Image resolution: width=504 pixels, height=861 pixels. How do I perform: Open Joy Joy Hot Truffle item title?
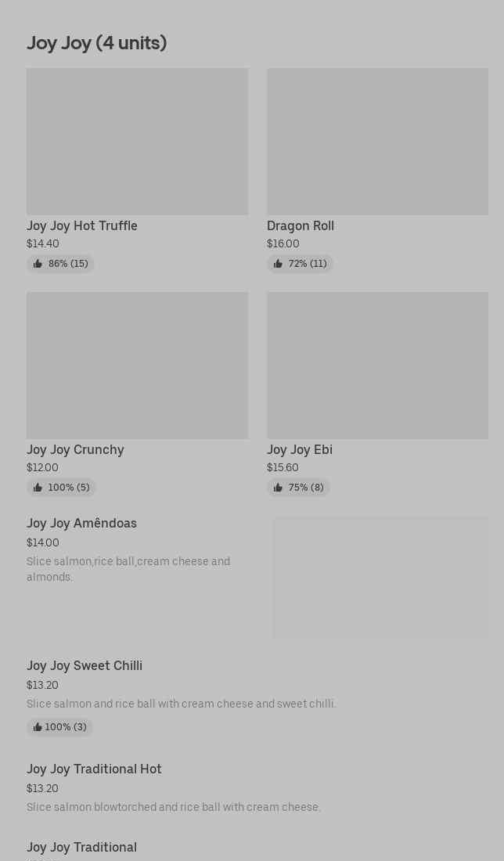point(82,226)
